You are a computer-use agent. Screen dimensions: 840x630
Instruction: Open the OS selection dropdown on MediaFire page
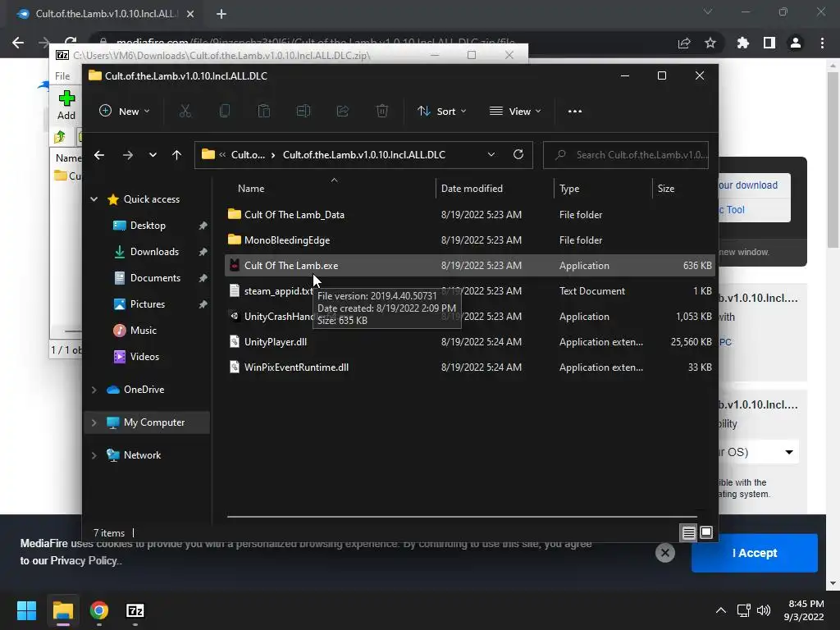pyautogui.click(x=759, y=452)
